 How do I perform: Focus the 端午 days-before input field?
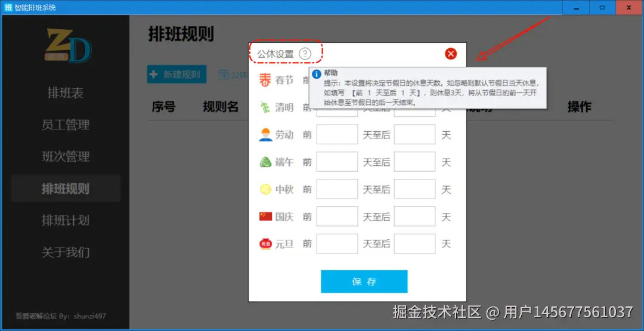(x=337, y=162)
